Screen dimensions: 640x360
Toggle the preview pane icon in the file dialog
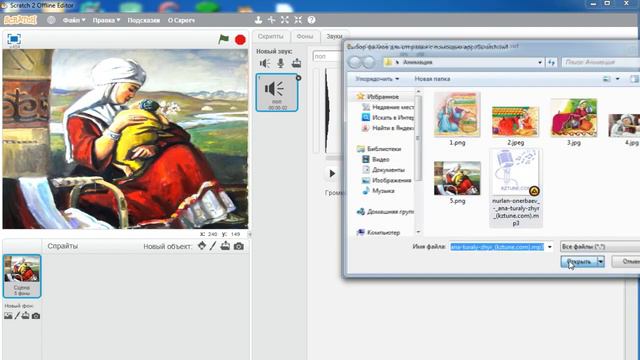click(x=634, y=79)
